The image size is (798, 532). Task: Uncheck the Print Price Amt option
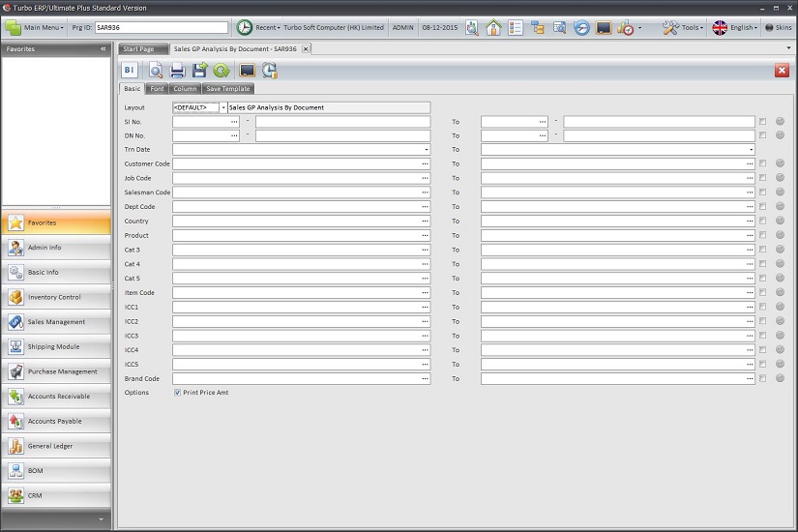tap(177, 393)
